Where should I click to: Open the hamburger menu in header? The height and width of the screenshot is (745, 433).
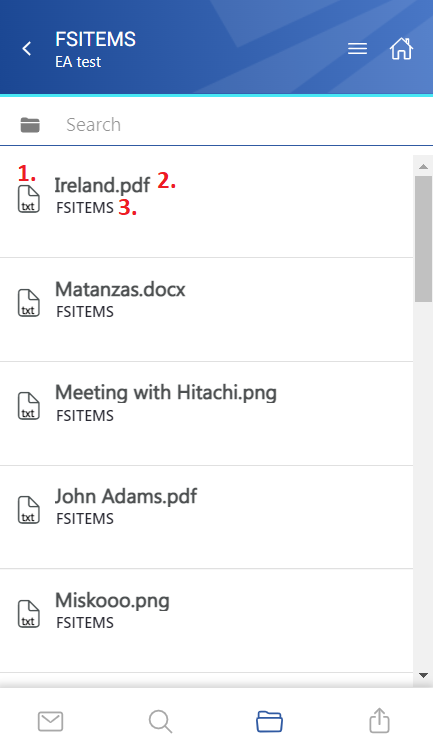[x=357, y=48]
